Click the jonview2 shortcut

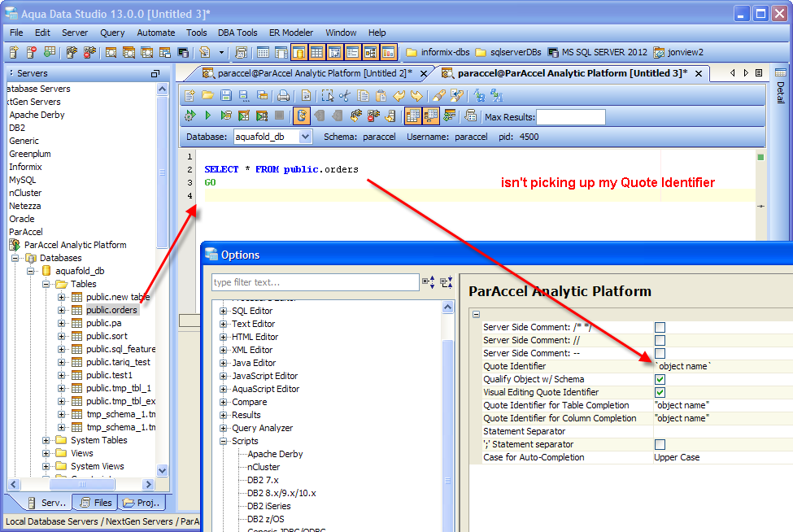678,52
